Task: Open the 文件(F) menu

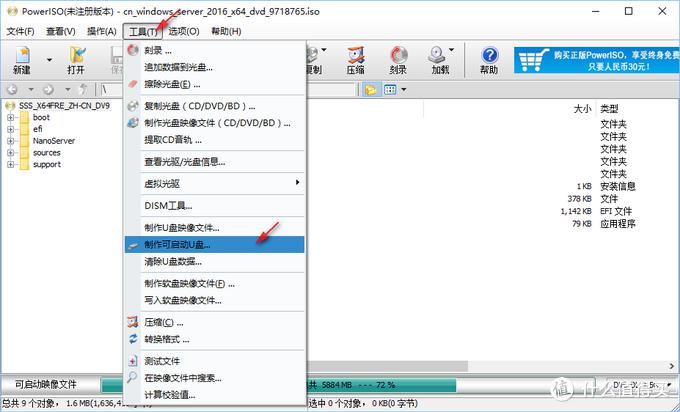Action: [20, 32]
